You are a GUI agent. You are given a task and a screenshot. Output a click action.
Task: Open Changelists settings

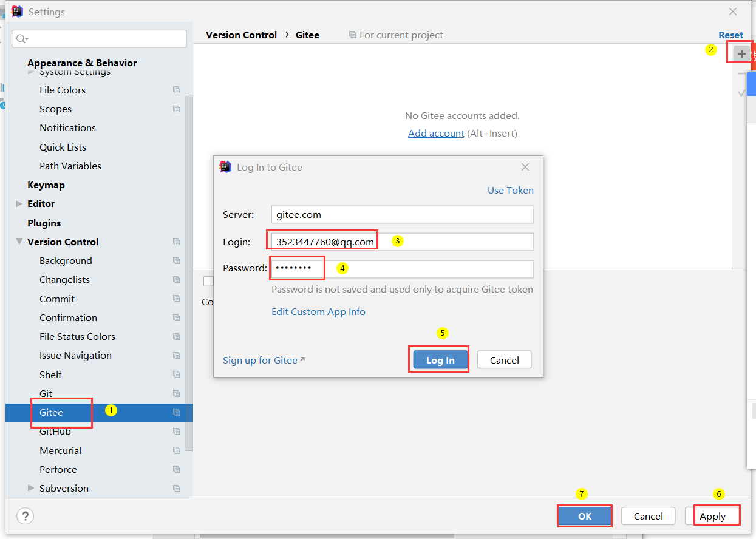click(x=64, y=280)
